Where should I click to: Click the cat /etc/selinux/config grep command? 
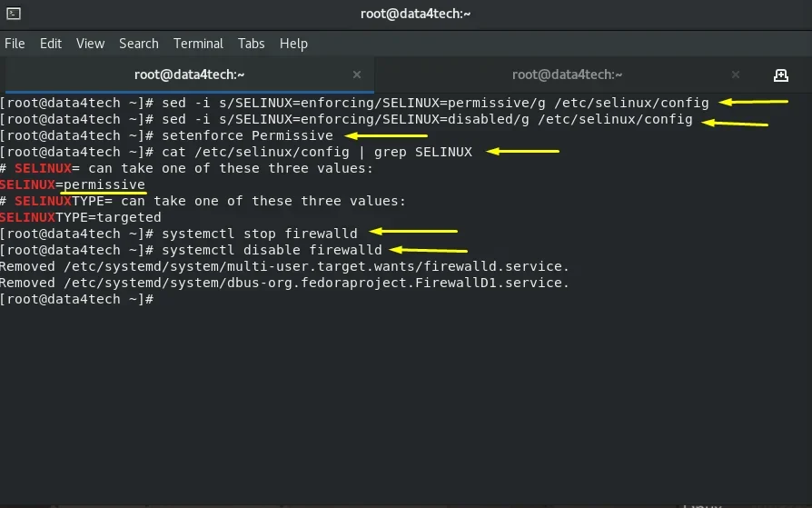pyautogui.click(x=236, y=152)
